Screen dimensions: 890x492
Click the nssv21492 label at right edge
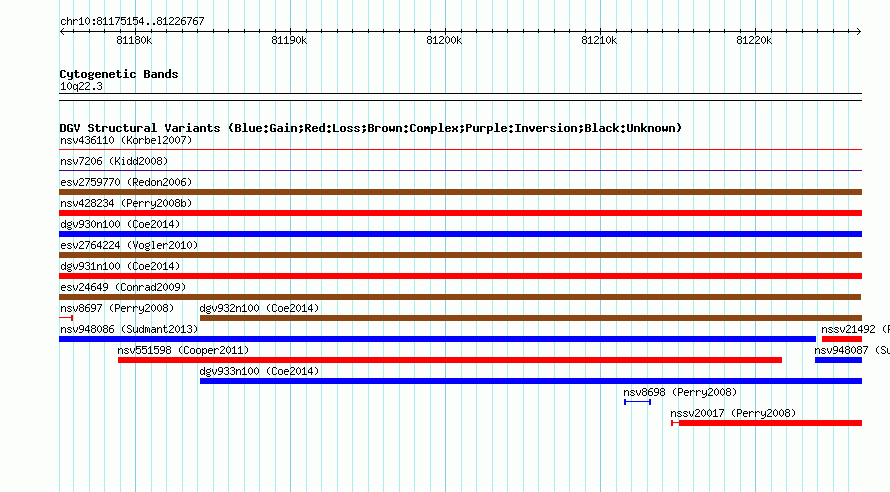855,329
